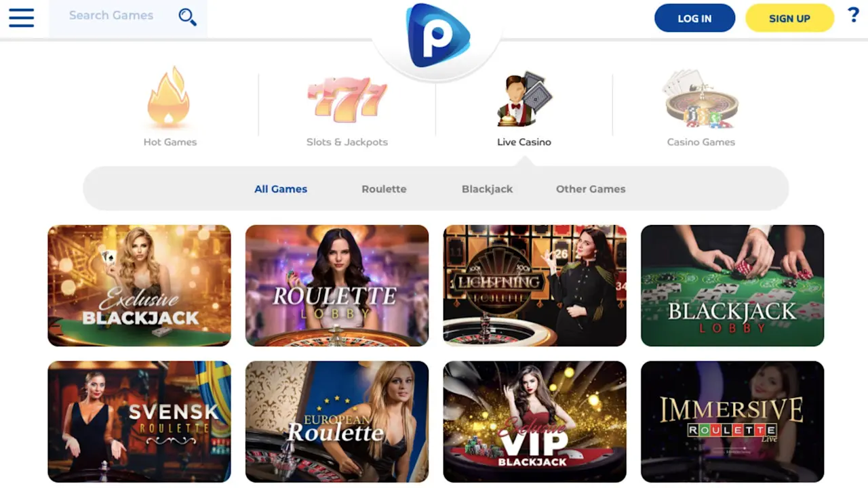This screenshot has height=488, width=868.
Task: Select the Hot Games flame icon
Action: point(169,97)
